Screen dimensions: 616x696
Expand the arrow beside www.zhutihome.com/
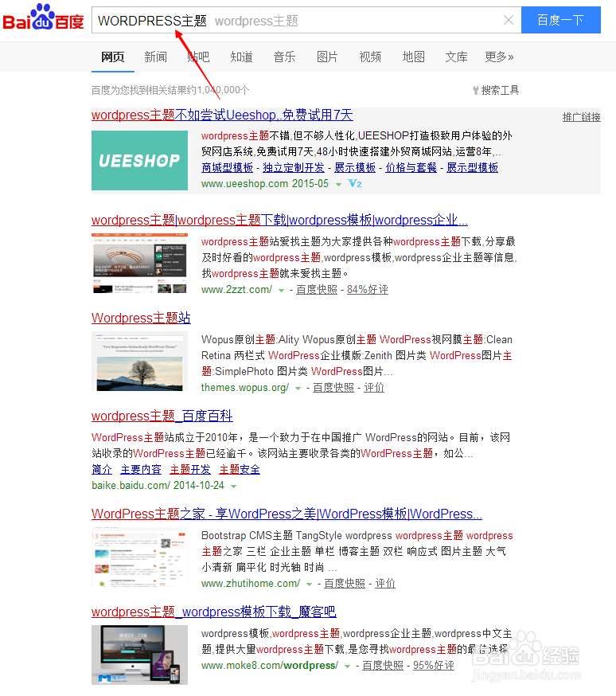309,585
